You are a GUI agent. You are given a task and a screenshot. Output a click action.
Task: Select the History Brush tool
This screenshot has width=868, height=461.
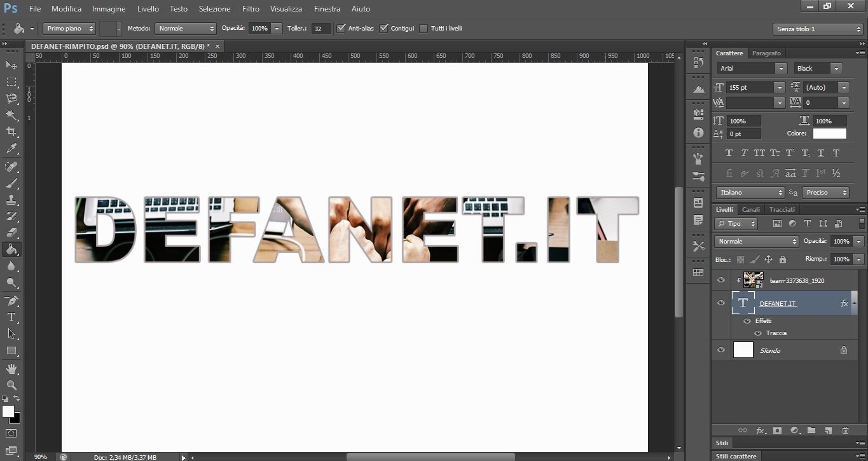click(x=11, y=216)
